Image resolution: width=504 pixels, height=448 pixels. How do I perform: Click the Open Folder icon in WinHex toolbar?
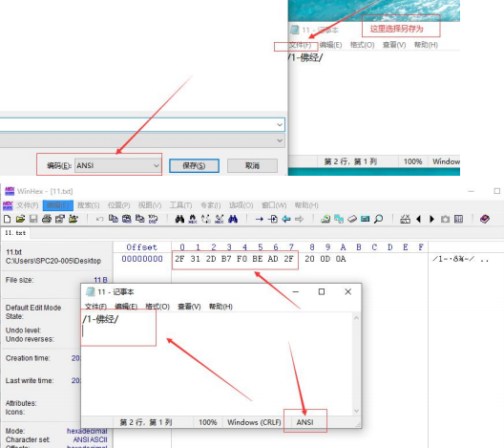[73, 219]
